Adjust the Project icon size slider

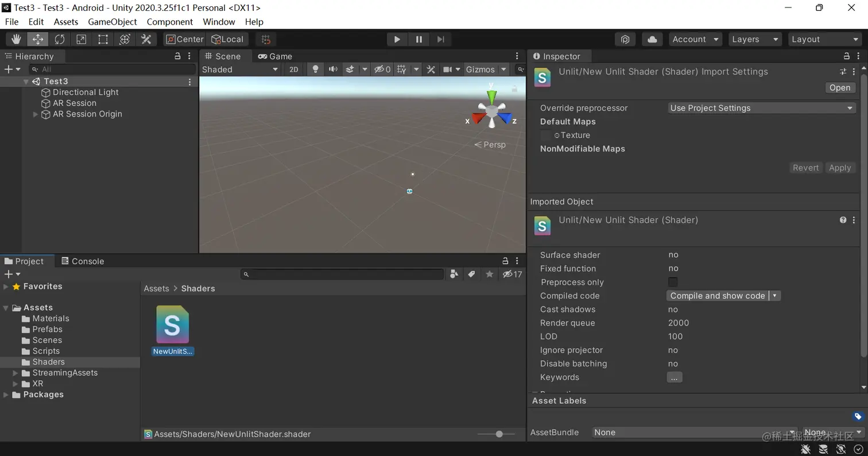[x=499, y=434]
